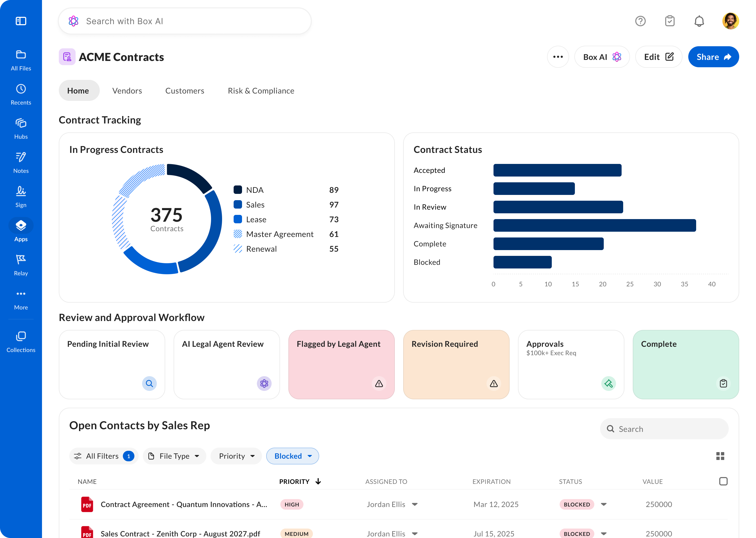The height and width of the screenshot is (538, 756).
Task: Open the Risk & Compliance tab
Action: point(261,91)
